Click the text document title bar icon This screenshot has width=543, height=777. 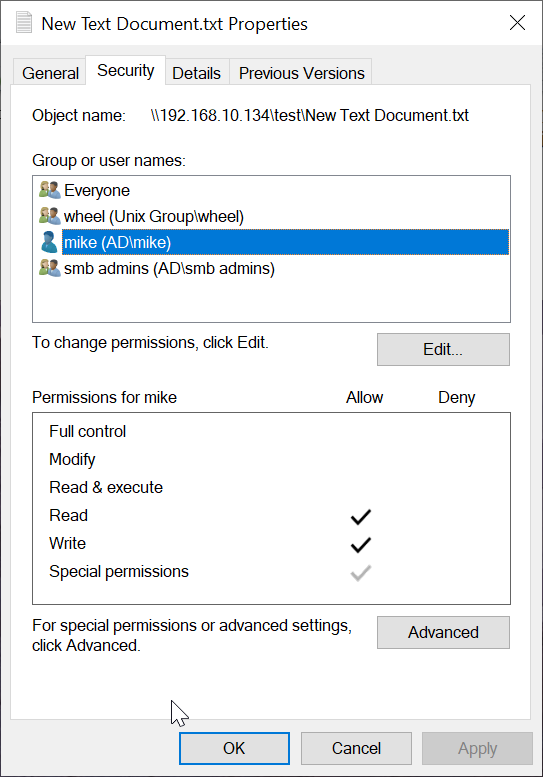tap(24, 23)
